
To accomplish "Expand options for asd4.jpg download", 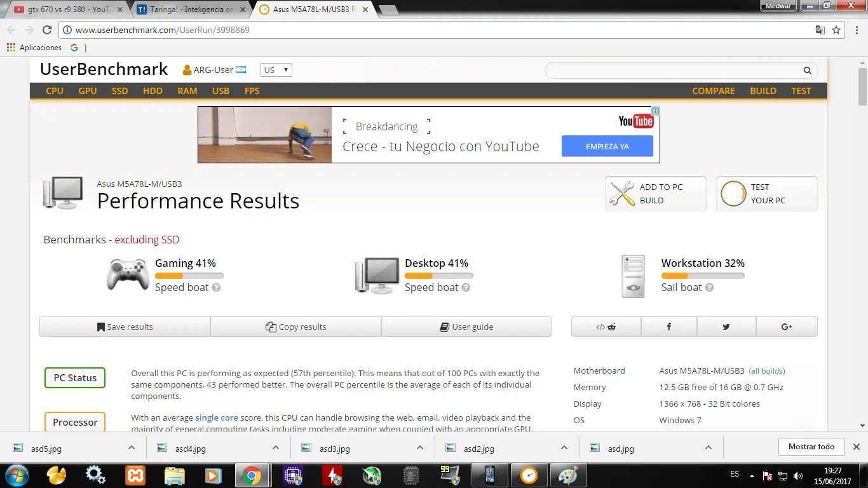I will point(276,447).
